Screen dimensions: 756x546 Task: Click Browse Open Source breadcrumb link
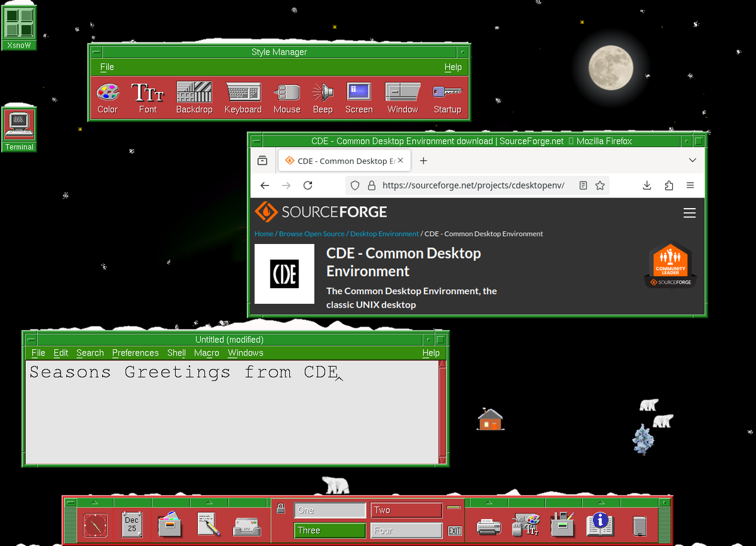312,234
